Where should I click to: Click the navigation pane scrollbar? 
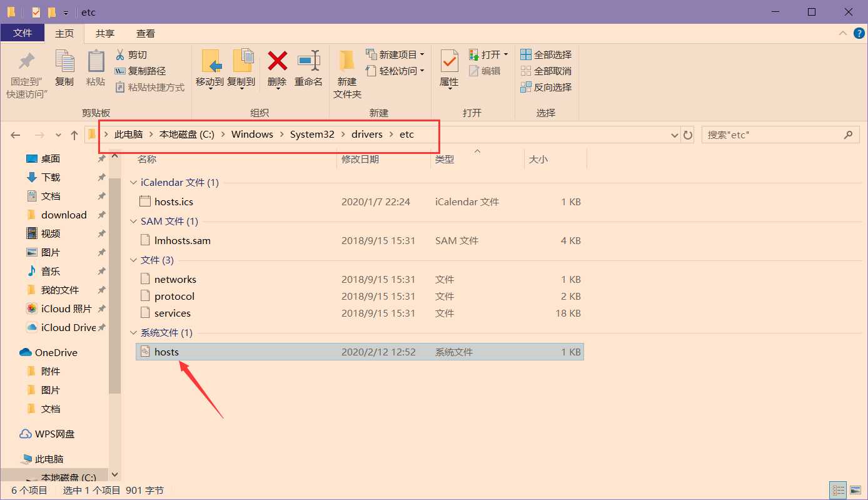(114, 285)
